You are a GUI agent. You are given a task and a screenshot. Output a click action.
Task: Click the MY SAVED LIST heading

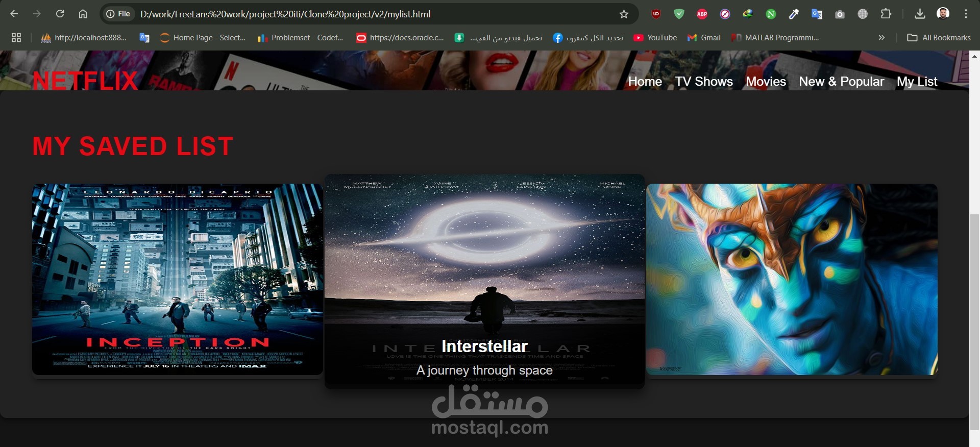point(133,146)
